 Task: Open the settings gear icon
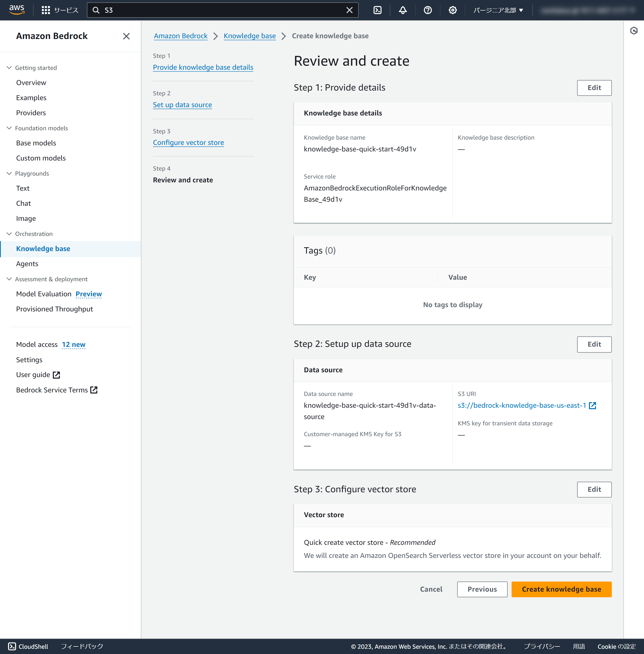point(453,10)
